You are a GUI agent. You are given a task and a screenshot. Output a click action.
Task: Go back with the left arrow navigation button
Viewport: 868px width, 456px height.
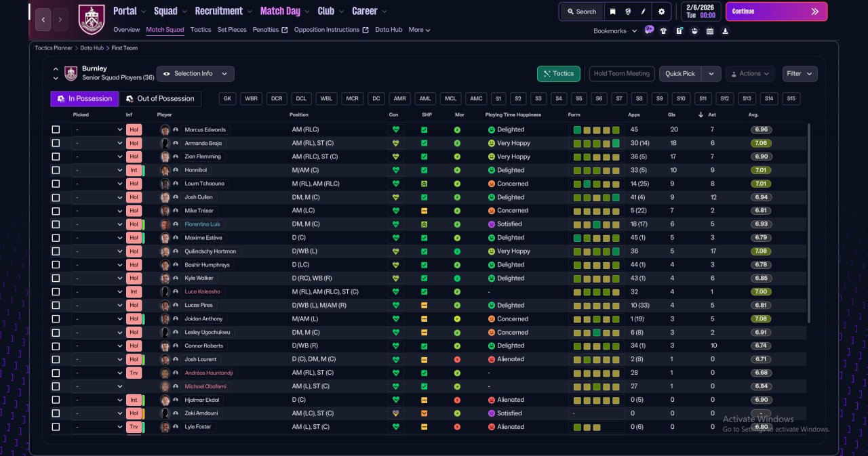pos(43,20)
